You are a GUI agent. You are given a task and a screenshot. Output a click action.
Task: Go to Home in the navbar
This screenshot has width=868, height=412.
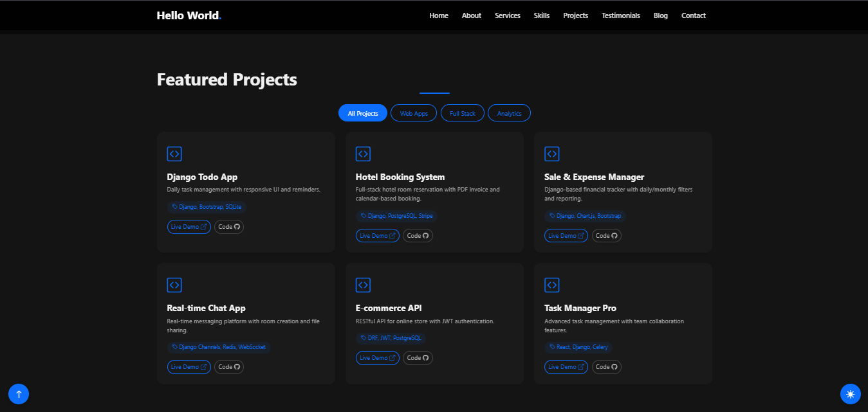(439, 15)
